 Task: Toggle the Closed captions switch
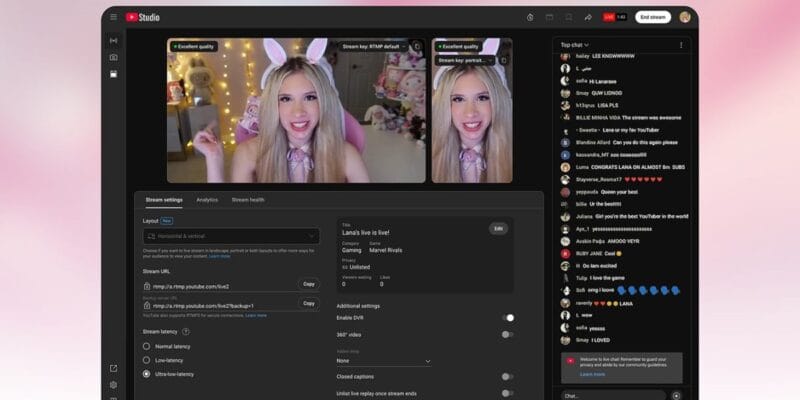point(507,377)
